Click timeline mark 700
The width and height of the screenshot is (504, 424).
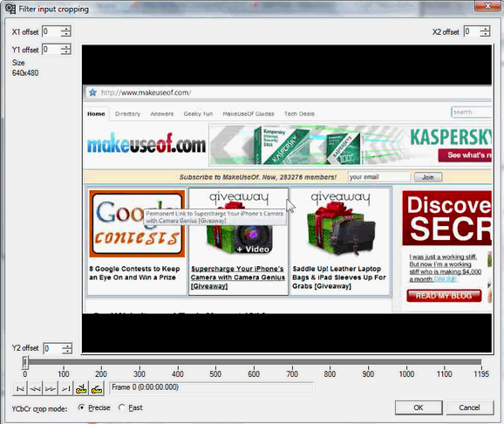[x=292, y=373]
